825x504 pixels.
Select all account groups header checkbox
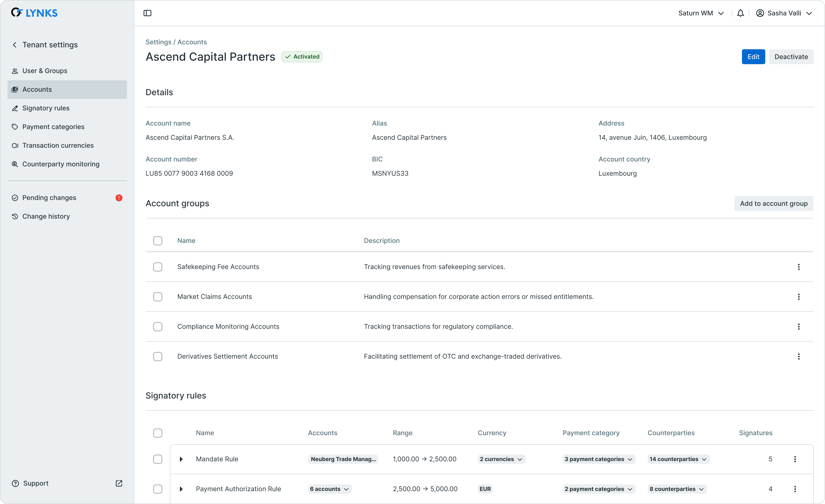(158, 241)
